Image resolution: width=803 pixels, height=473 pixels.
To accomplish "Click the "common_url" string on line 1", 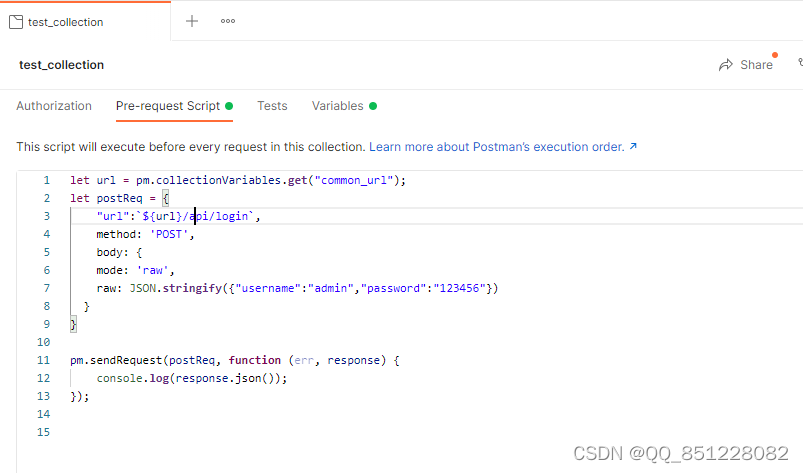I will tap(354, 180).
